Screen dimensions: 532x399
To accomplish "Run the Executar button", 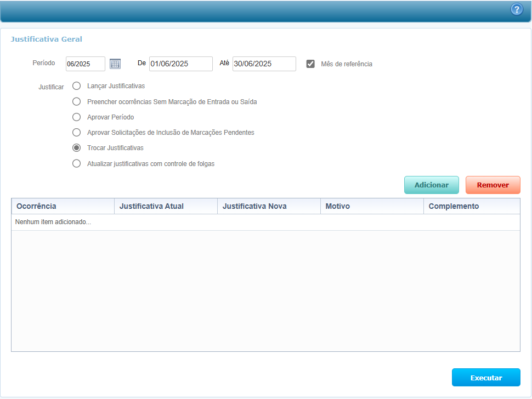I will click(x=486, y=377).
